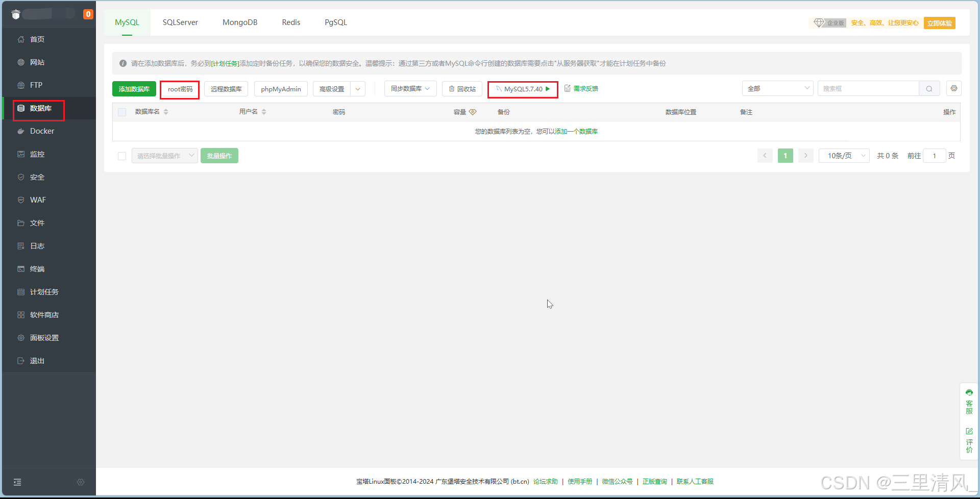Image resolution: width=980 pixels, height=499 pixels.
Task: Click the 需求反馈 feedback link
Action: 581,89
